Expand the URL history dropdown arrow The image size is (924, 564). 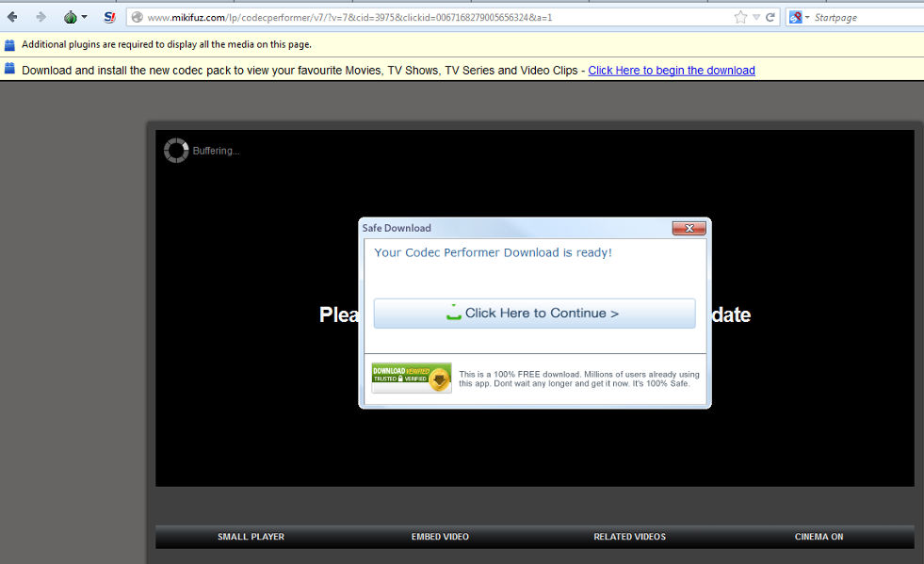click(x=756, y=17)
